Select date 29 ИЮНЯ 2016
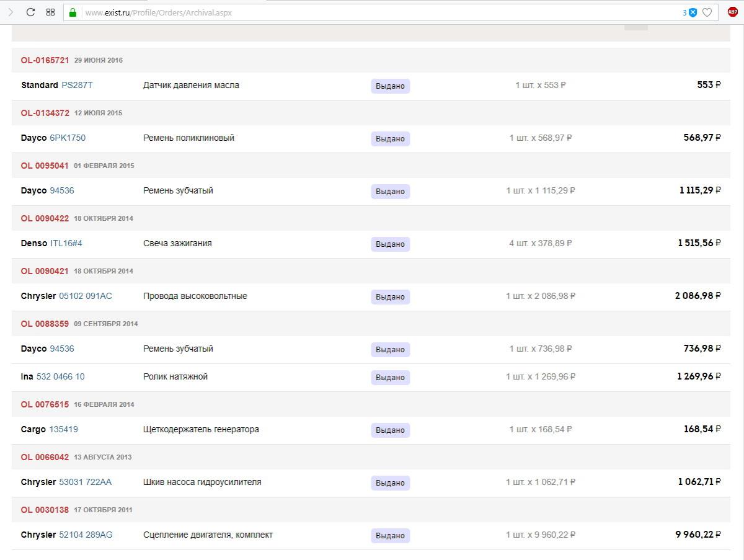 point(99,60)
